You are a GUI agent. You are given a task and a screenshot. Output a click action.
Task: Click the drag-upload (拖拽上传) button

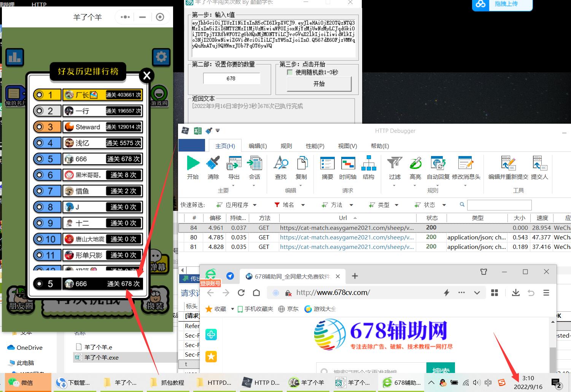[x=502, y=5]
